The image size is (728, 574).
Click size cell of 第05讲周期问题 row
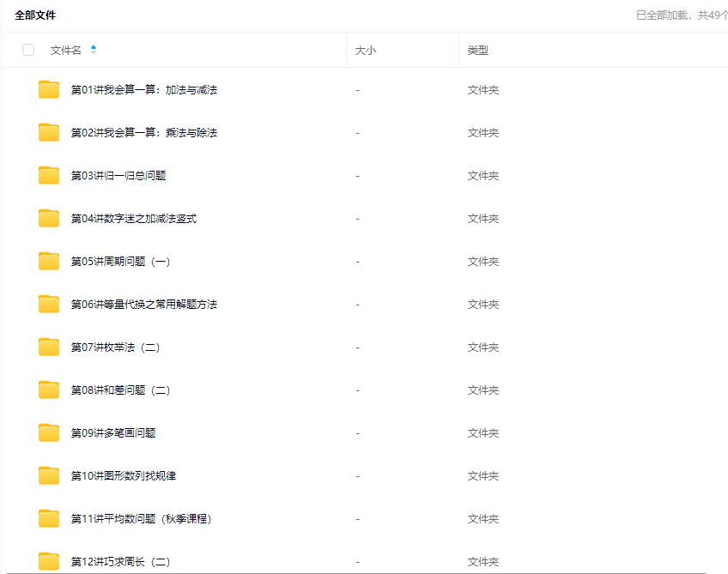[x=357, y=262]
